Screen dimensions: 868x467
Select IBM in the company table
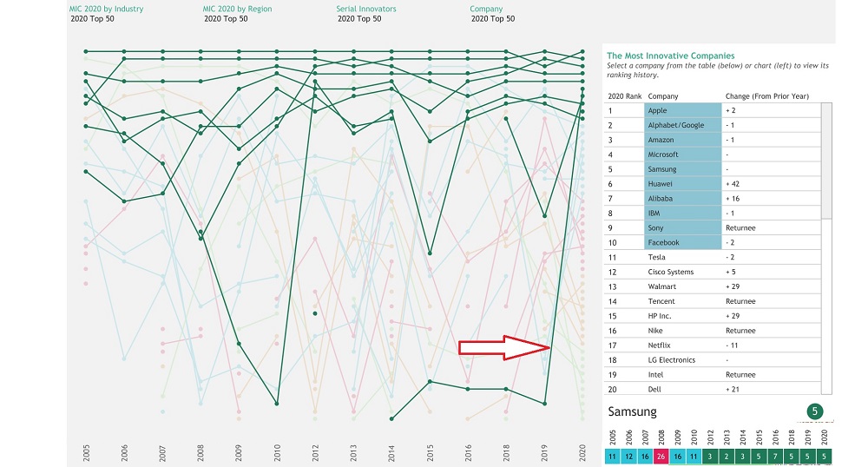click(682, 213)
